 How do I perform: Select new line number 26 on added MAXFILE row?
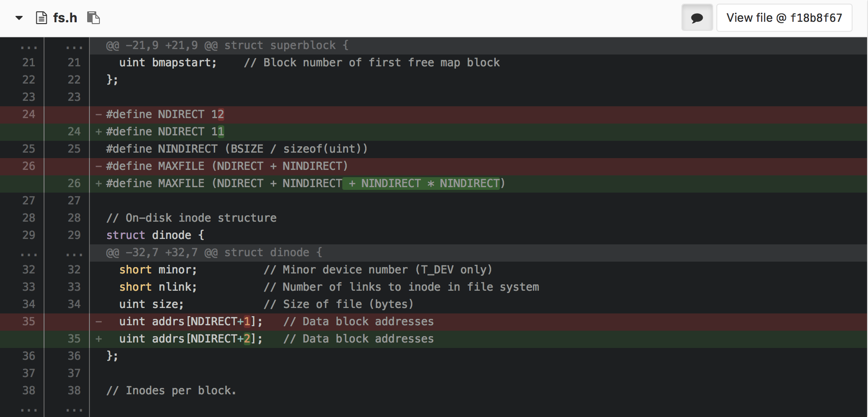[74, 184]
